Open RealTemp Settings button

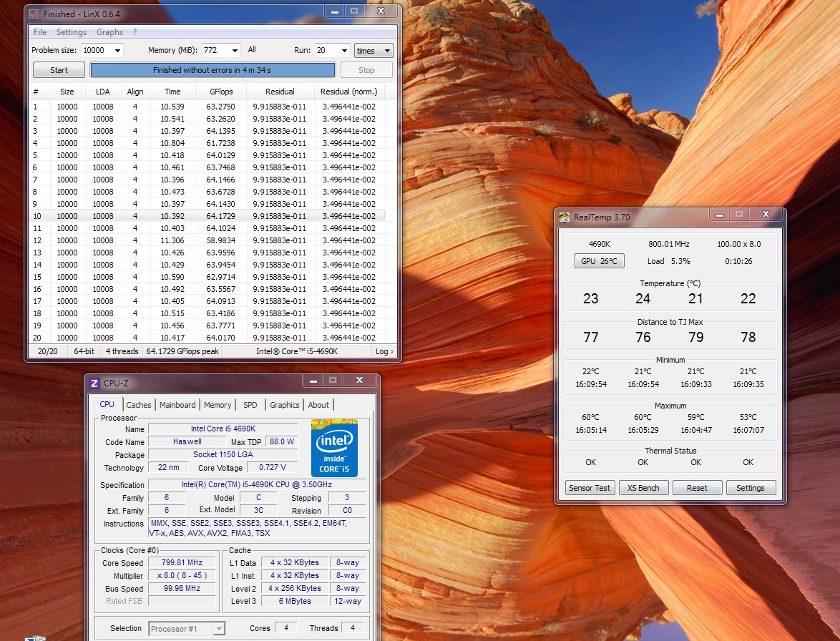tap(750, 488)
